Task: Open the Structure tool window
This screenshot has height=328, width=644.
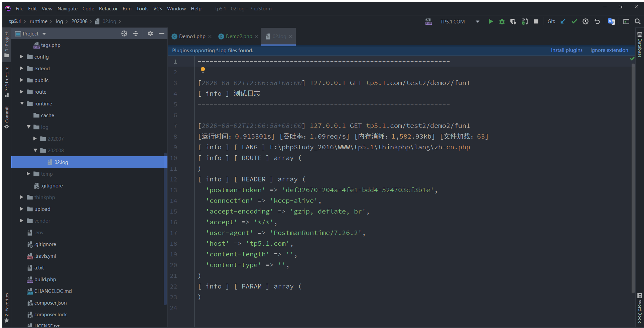Action: (7, 82)
